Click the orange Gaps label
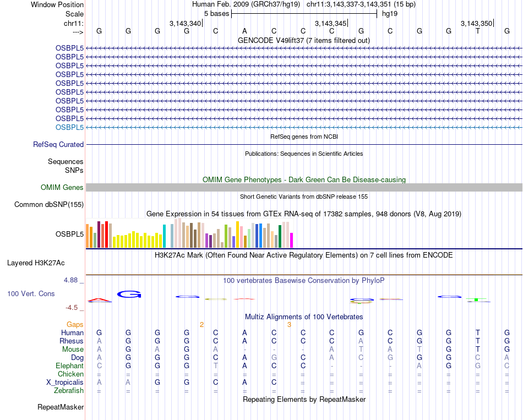This screenshot has width=523, height=420. (x=75, y=325)
